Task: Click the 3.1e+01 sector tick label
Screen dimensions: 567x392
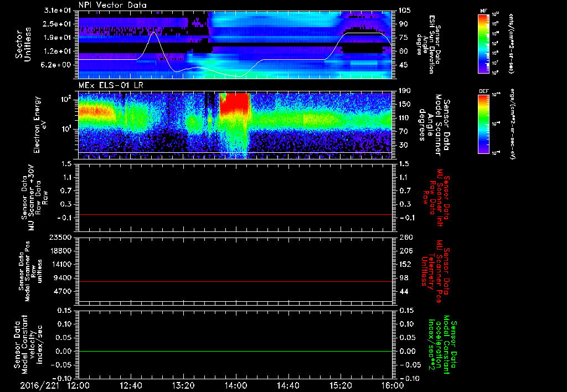Action: point(58,11)
